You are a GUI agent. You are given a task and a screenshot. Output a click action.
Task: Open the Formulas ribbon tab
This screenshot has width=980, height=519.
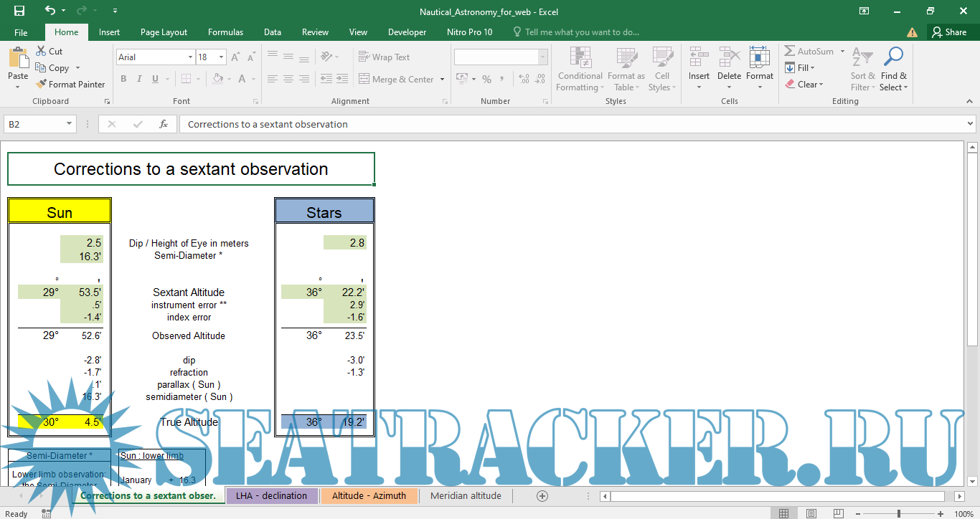pos(225,32)
